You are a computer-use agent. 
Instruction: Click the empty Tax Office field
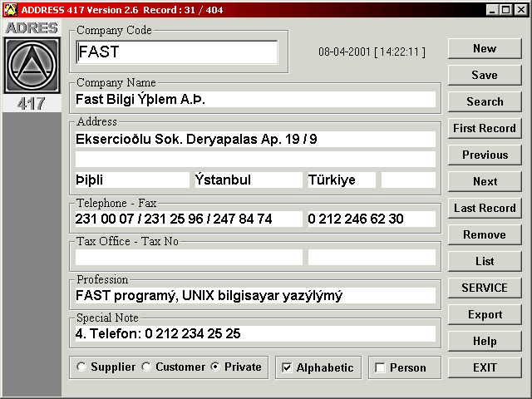pos(189,257)
